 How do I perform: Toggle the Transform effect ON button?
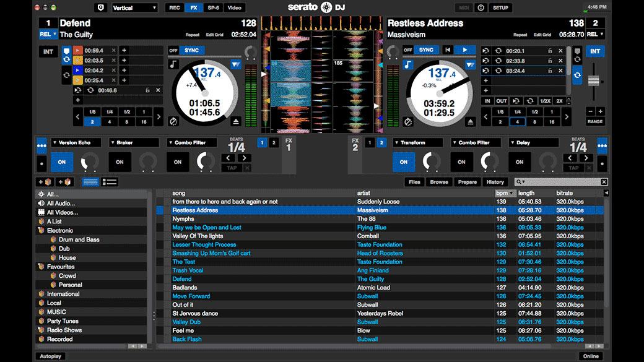(x=404, y=162)
